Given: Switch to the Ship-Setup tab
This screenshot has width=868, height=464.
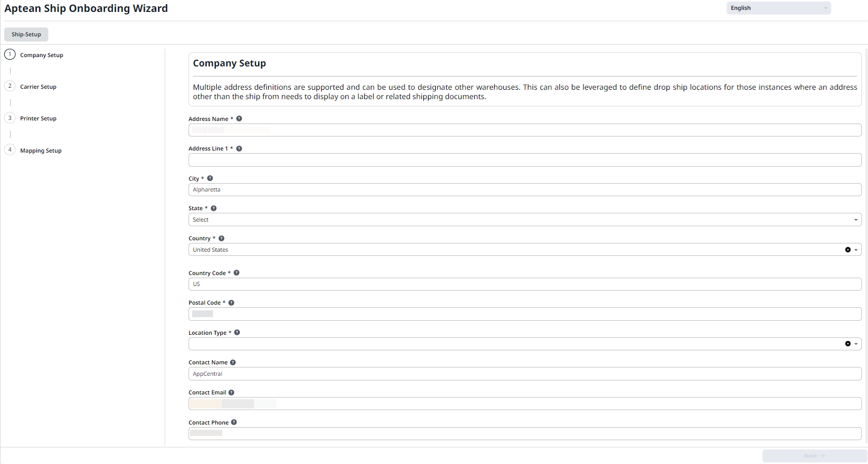Looking at the screenshot, I should tap(26, 34).
